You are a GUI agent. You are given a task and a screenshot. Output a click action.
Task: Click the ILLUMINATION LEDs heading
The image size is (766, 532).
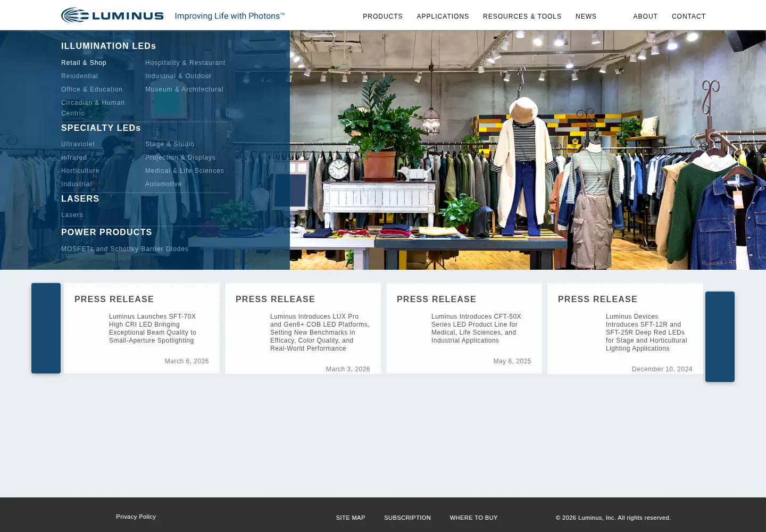[x=109, y=46]
